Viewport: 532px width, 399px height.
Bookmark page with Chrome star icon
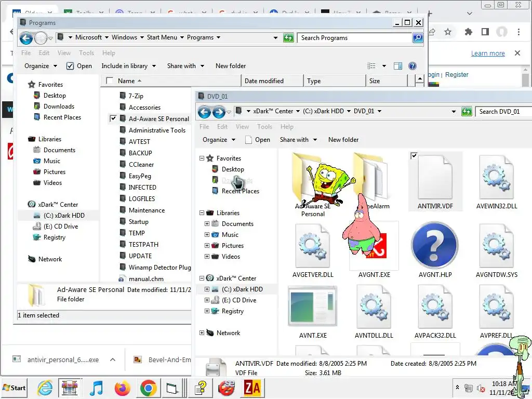pyautogui.click(x=448, y=32)
